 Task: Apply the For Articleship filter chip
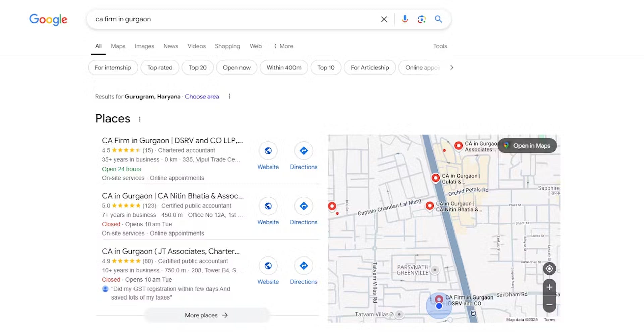[x=370, y=68]
